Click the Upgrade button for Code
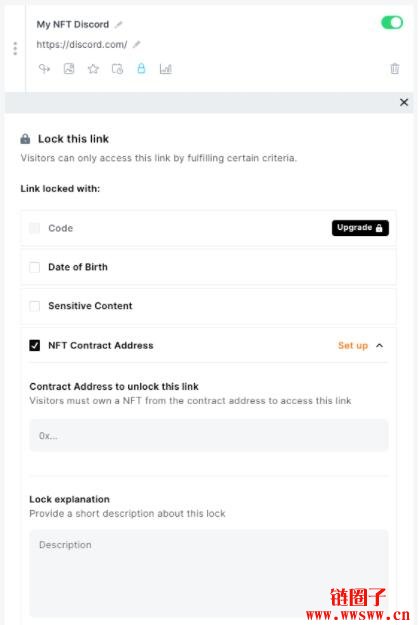The width and height of the screenshot is (419, 625). click(360, 228)
